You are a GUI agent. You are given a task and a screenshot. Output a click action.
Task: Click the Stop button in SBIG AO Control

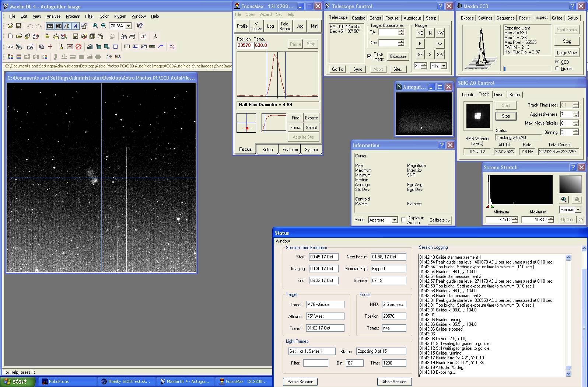coord(506,116)
